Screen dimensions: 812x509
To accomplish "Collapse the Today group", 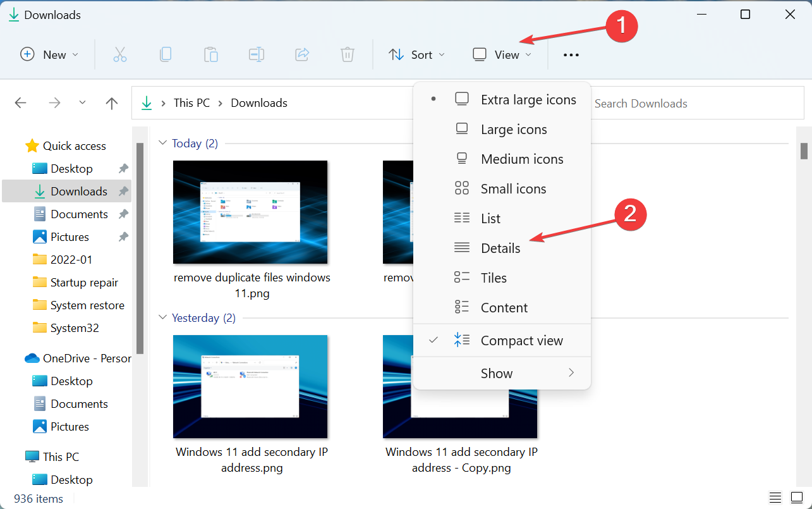I will coord(162,144).
